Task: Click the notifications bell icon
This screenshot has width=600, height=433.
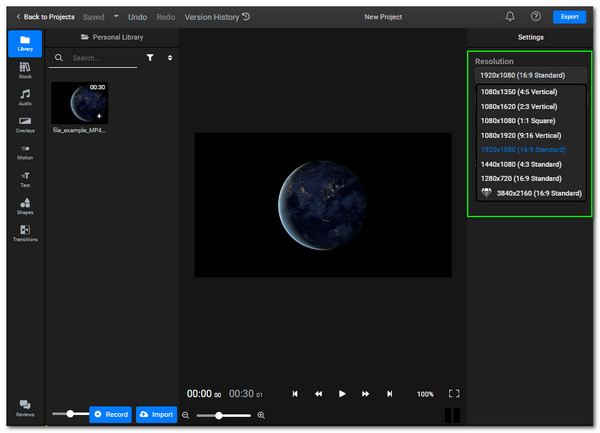Action: pos(510,17)
